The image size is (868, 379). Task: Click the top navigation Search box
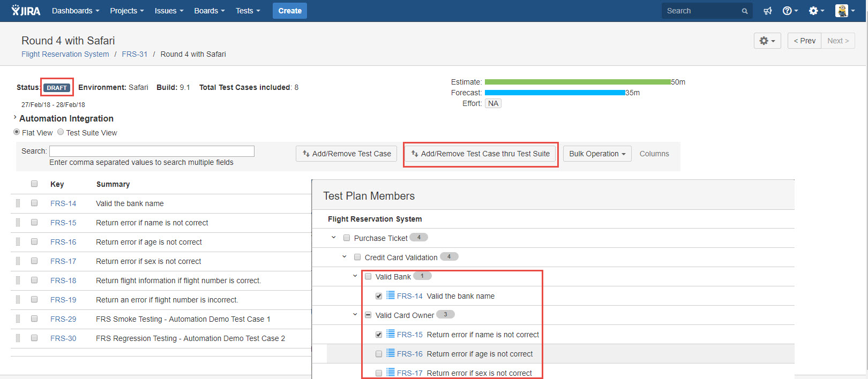[707, 11]
